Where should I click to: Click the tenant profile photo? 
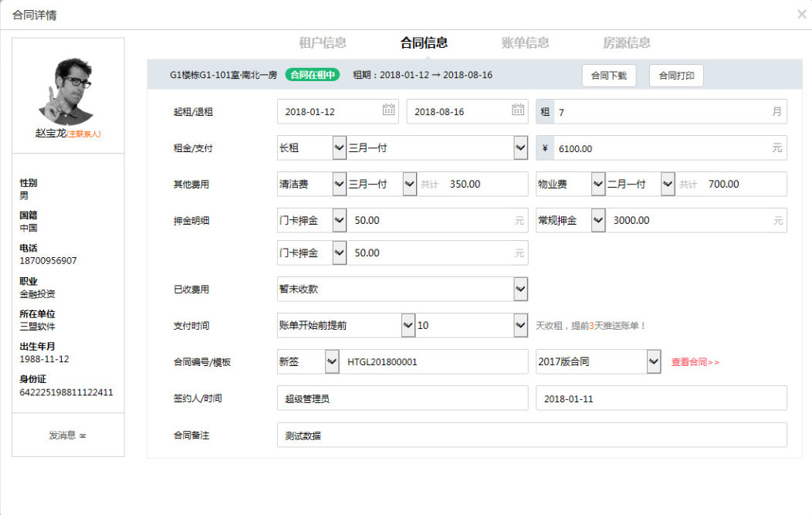point(68,90)
